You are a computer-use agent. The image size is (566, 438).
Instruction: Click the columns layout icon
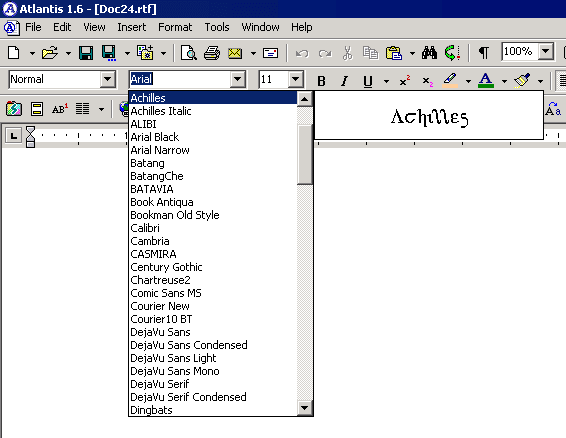coord(82,109)
